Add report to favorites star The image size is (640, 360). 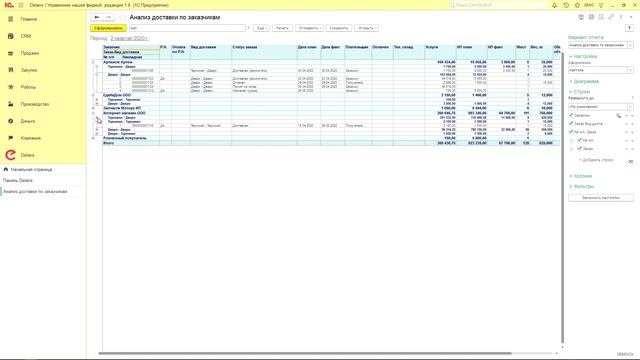[122, 17]
